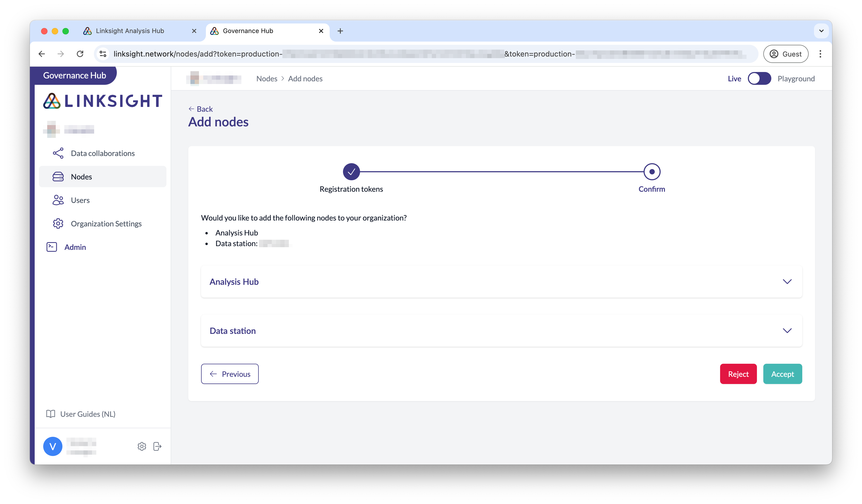The image size is (862, 504).
Task: Open the Users sidebar item
Action: click(103, 200)
